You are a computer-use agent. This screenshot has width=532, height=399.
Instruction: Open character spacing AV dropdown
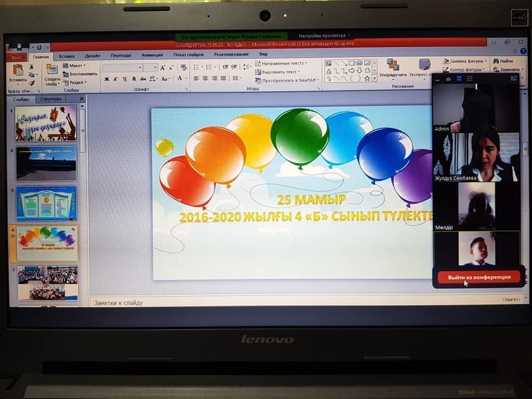(153, 79)
